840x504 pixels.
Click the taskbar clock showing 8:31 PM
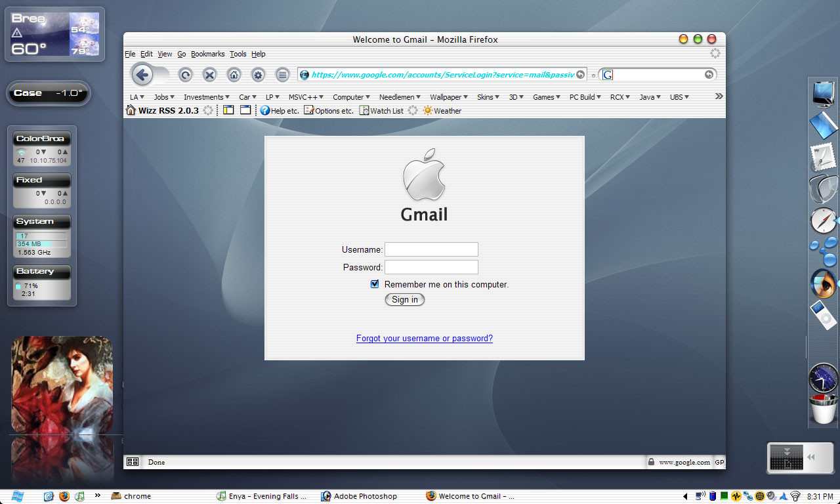point(821,497)
